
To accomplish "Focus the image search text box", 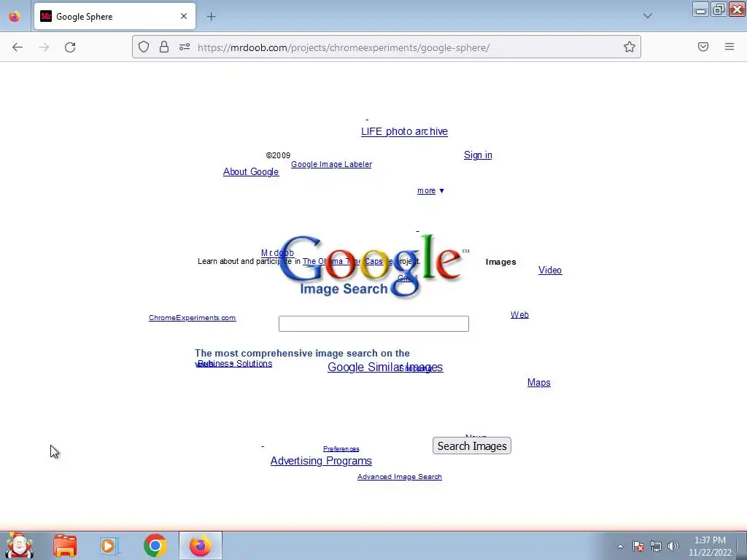I will pyautogui.click(x=373, y=324).
